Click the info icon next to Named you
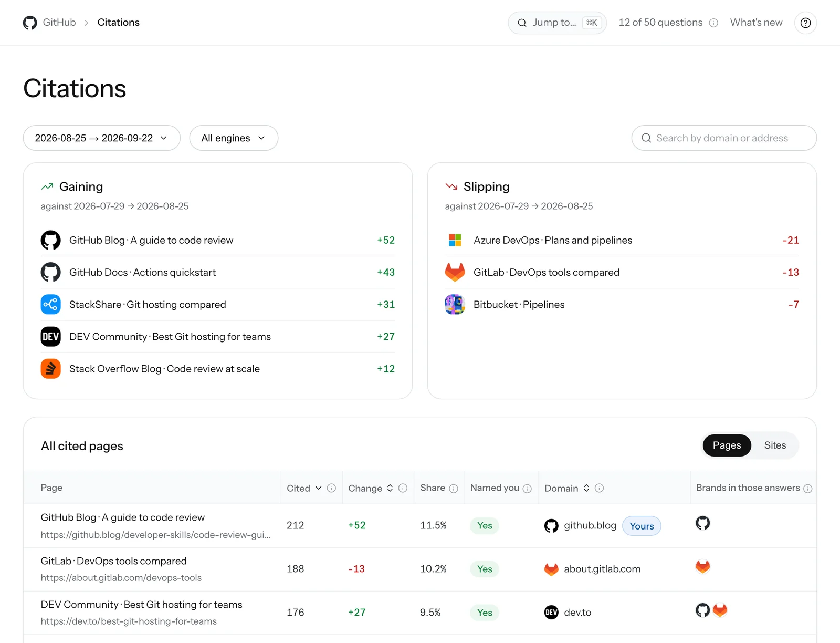 point(527,489)
